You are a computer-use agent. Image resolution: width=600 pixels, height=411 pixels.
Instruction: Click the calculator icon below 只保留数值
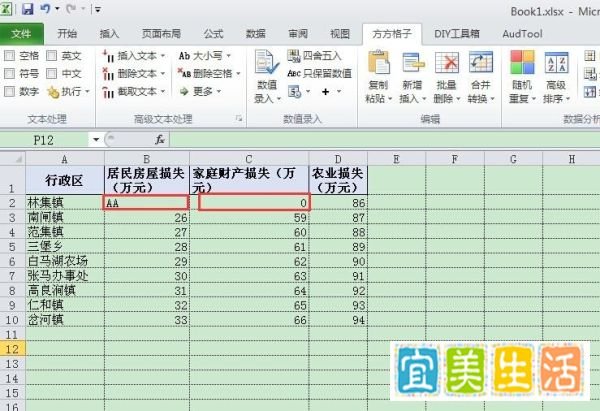tap(294, 92)
